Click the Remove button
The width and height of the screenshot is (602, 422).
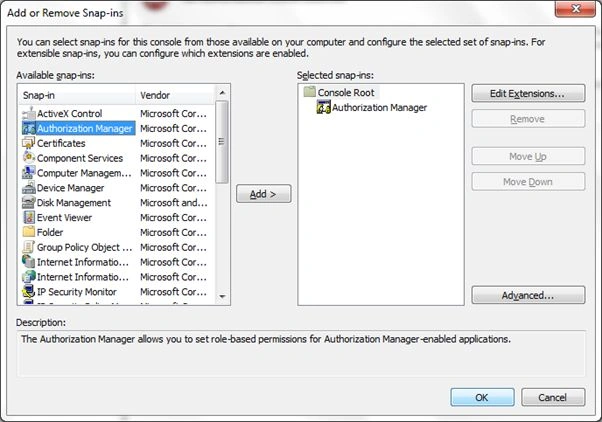(528, 119)
